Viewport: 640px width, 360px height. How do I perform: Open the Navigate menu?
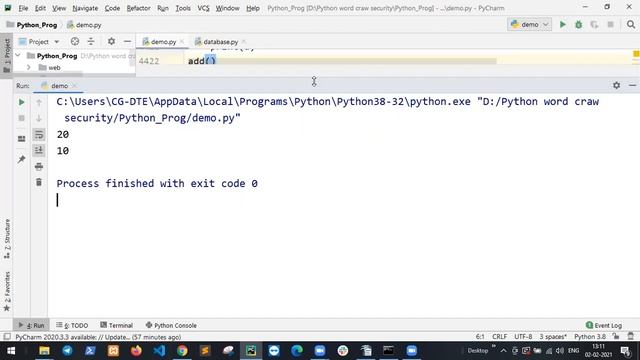[x=85, y=8]
